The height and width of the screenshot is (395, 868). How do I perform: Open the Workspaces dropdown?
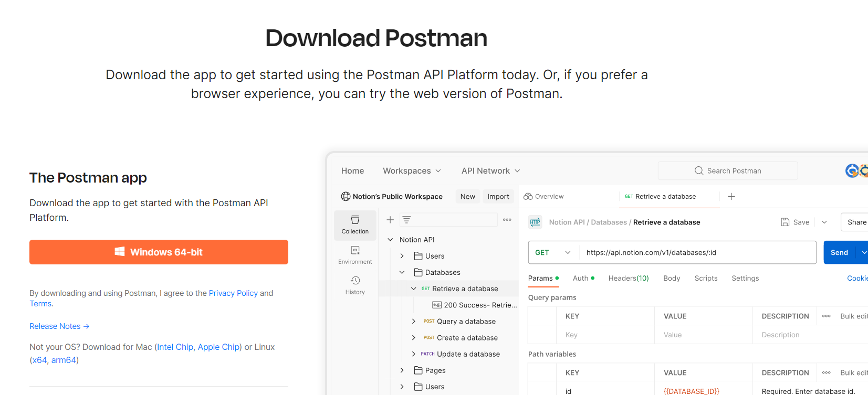click(412, 171)
